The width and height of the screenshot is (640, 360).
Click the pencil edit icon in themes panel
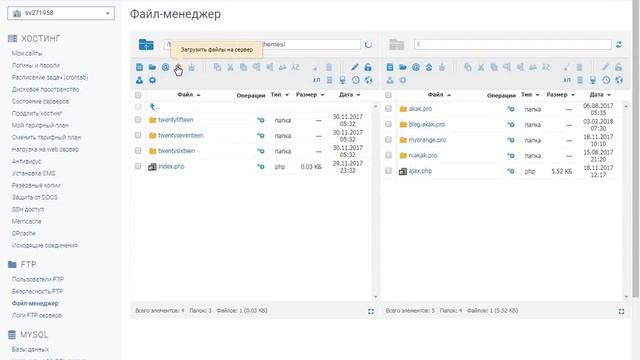[355, 67]
